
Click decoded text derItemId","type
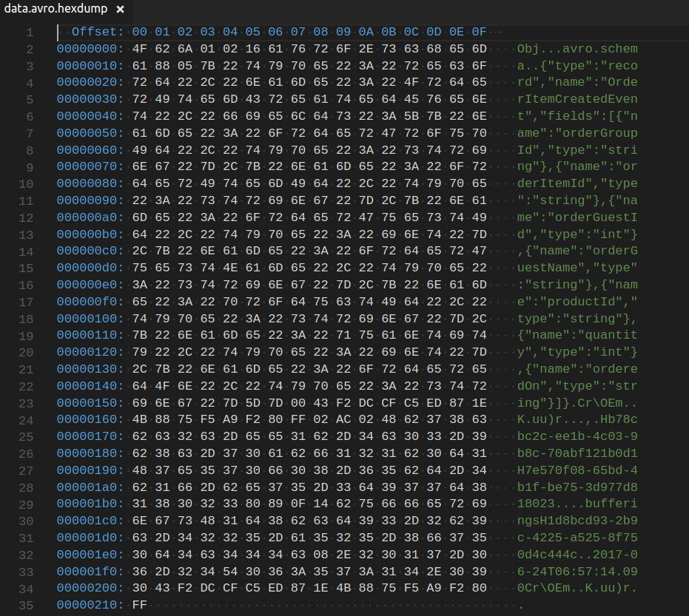[x=577, y=183]
